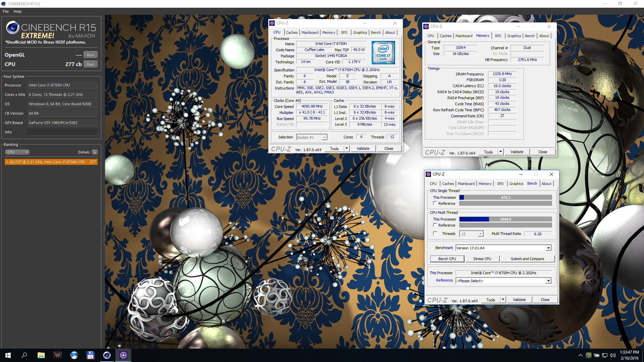Open the Ranking Details arrow button
644x362 pixels.
pos(95,152)
